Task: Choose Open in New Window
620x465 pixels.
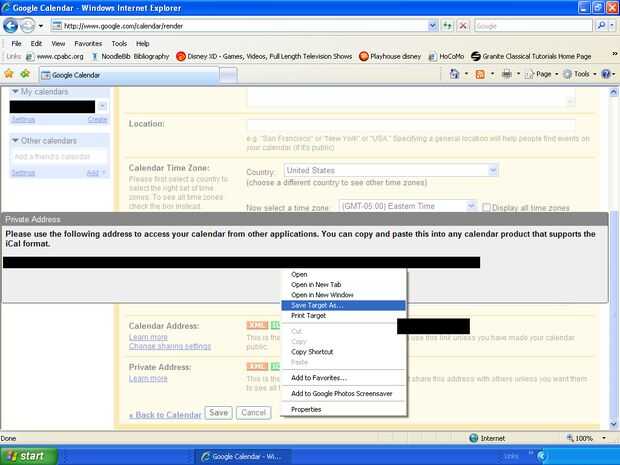Action: click(343, 295)
